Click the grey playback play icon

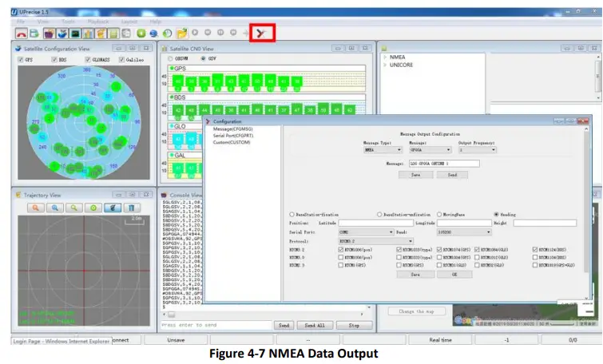tap(195, 33)
